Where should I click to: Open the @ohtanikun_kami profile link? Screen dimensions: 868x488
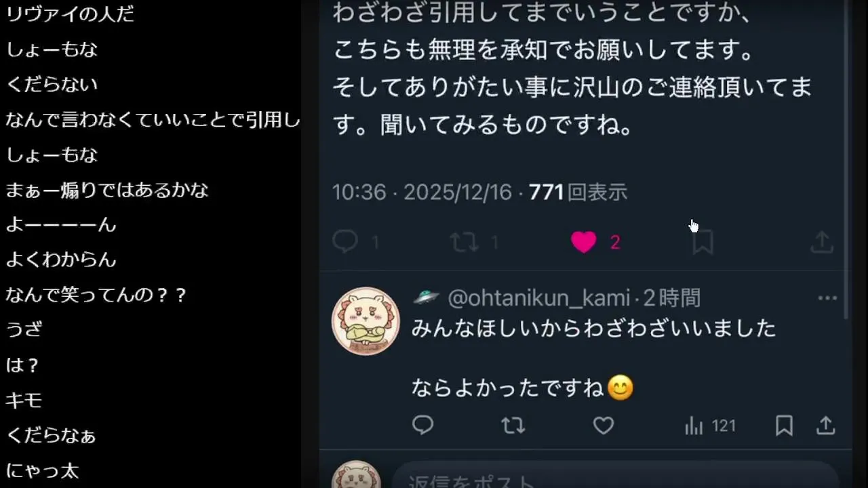539,298
